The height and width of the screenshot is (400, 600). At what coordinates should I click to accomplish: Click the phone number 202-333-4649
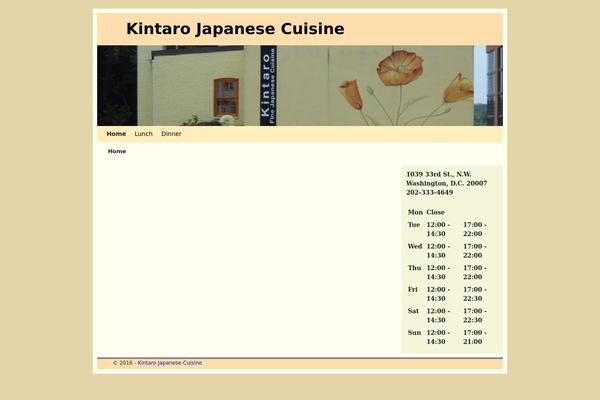click(429, 193)
